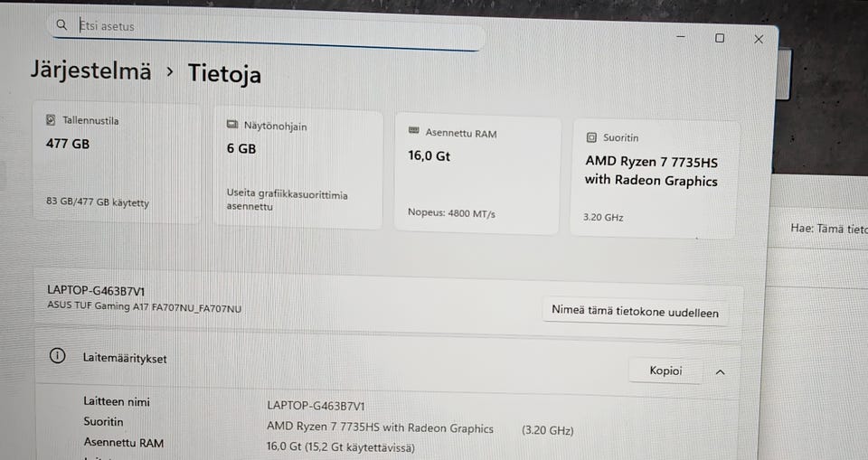Image resolution: width=868 pixels, height=460 pixels.
Task: Click 'Nimeä tämä tietokone uudelleen' button
Action: click(x=635, y=311)
